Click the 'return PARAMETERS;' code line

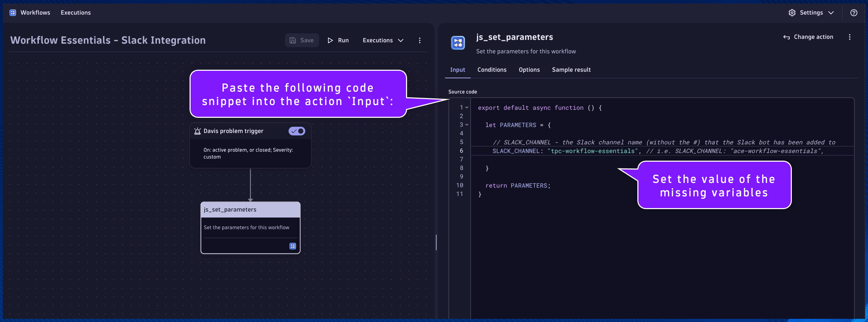click(x=518, y=186)
